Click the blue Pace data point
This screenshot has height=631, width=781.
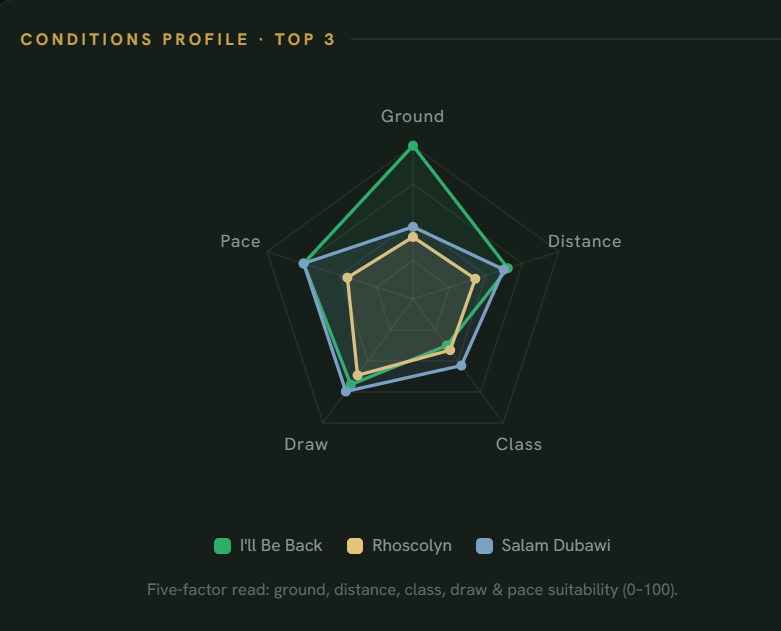pos(303,263)
